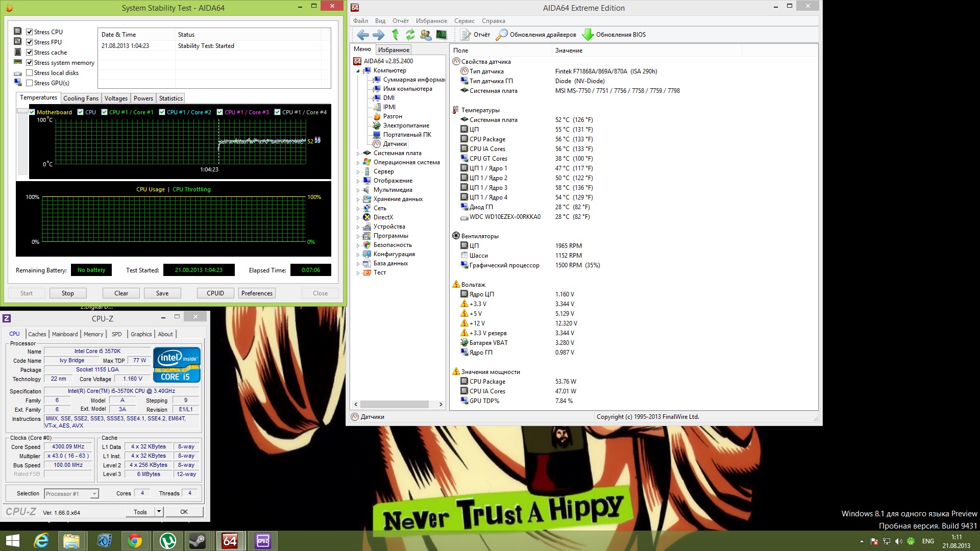Open the Memory tab in CPU-Z

93,334
